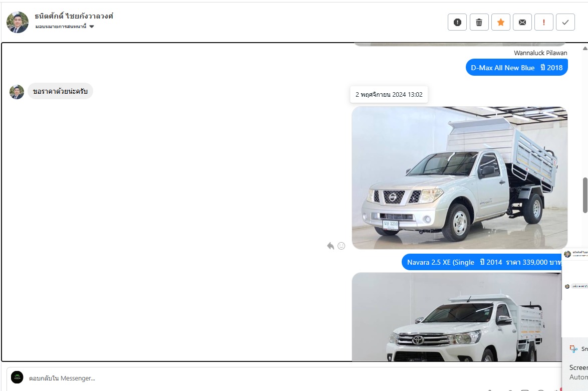Select the D-Max All New Blue message bubble
This screenshot has width=588, height=391.
pos(517,68)
